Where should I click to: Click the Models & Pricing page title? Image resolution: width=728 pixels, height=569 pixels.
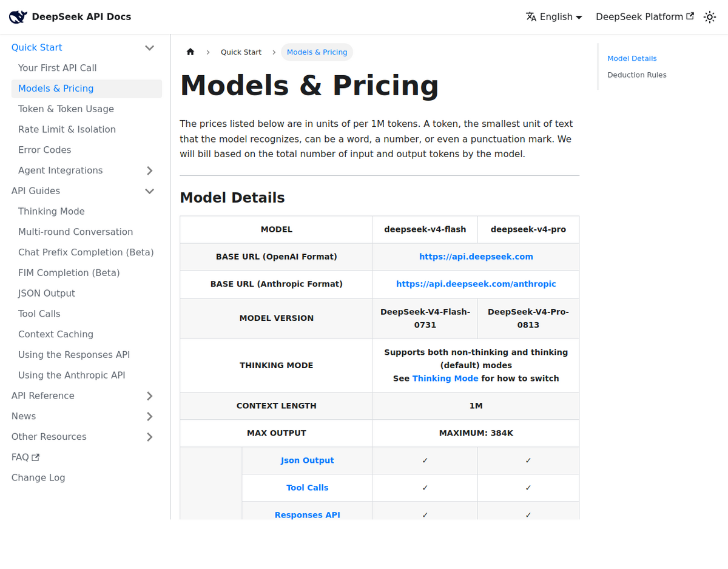tap(309, 85)
